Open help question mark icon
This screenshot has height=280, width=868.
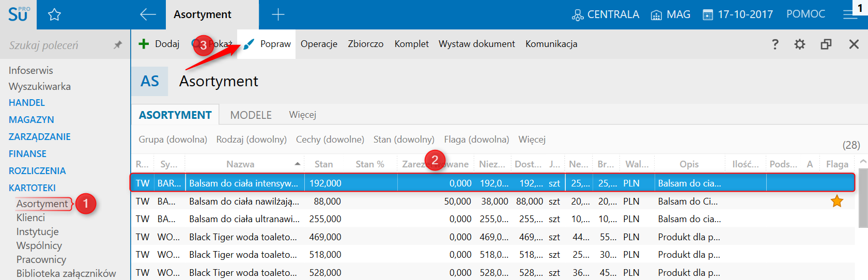click(775, 44)
